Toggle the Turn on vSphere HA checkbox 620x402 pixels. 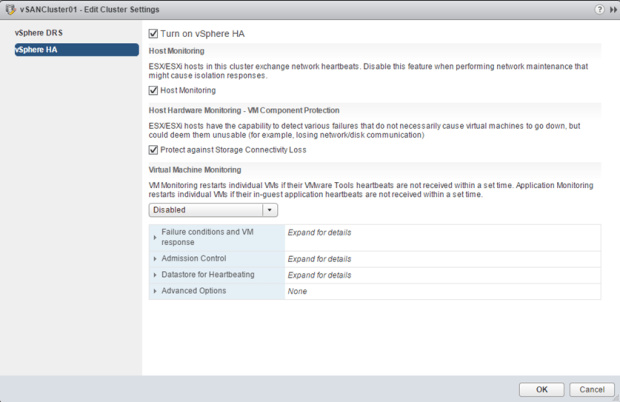(x=153, y=34)
